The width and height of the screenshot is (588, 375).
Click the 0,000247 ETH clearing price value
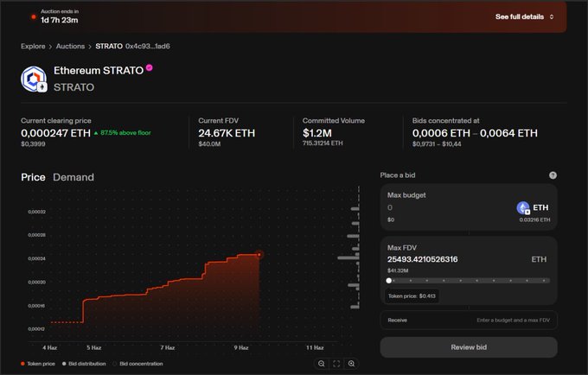click(56, 133)
